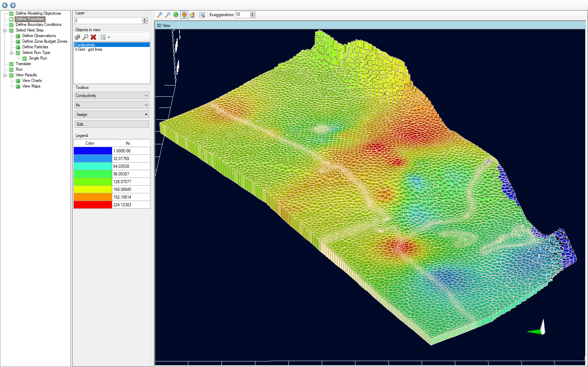Activate the Rotate Scene tool
This screenshot has width=588, height=367.
[176, 15]
